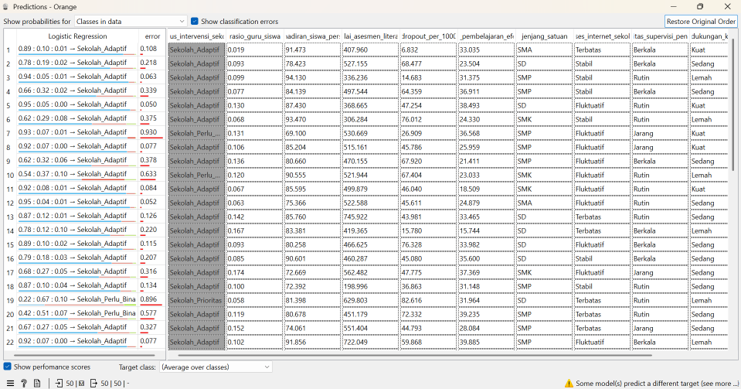Image resolution: width=741 pixels, height=389 pixels.
Task: Sort by status_intervensi_sekolah column header
Action: click(x=197, y=36)
